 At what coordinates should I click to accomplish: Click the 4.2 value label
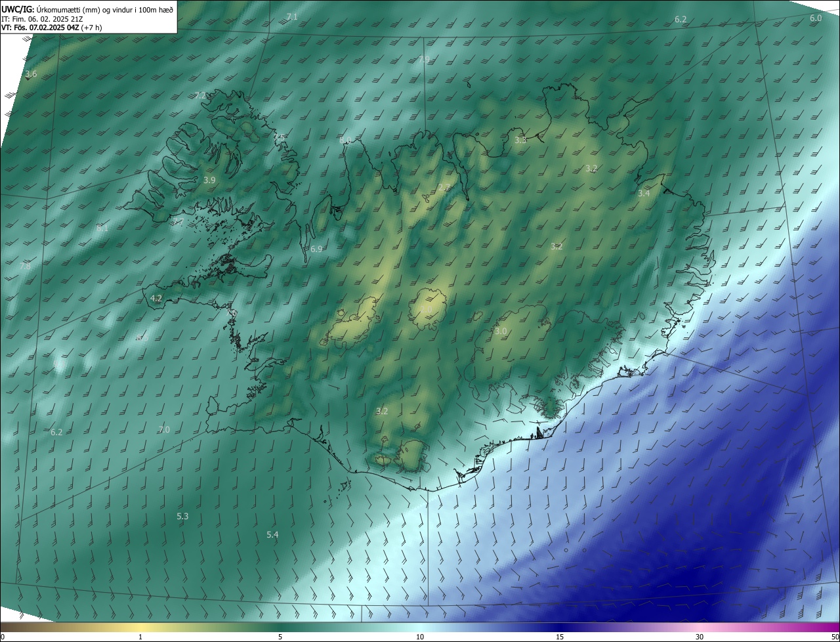[156, 298]
